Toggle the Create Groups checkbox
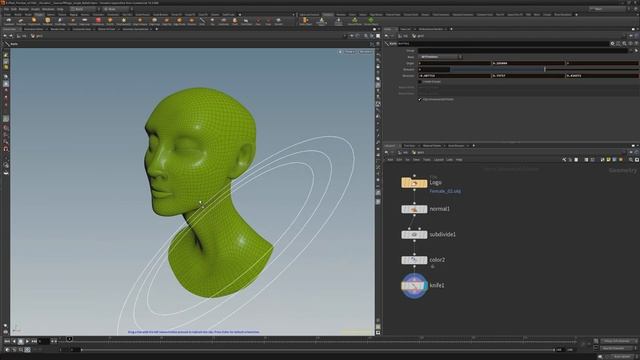 [420, 82]
